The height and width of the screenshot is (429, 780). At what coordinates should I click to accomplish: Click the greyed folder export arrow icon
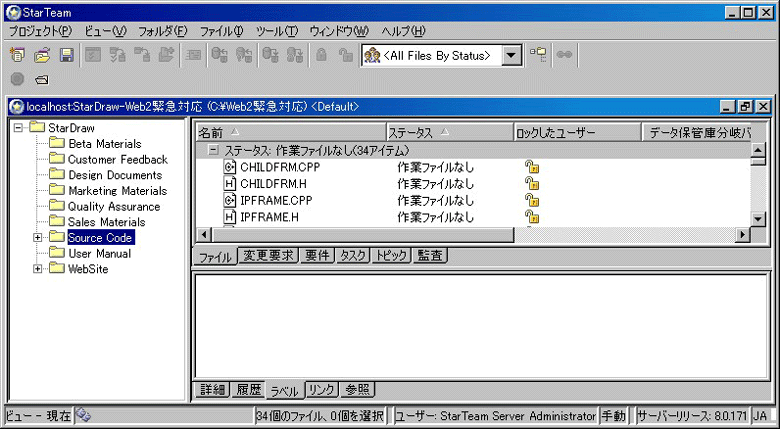167,55
